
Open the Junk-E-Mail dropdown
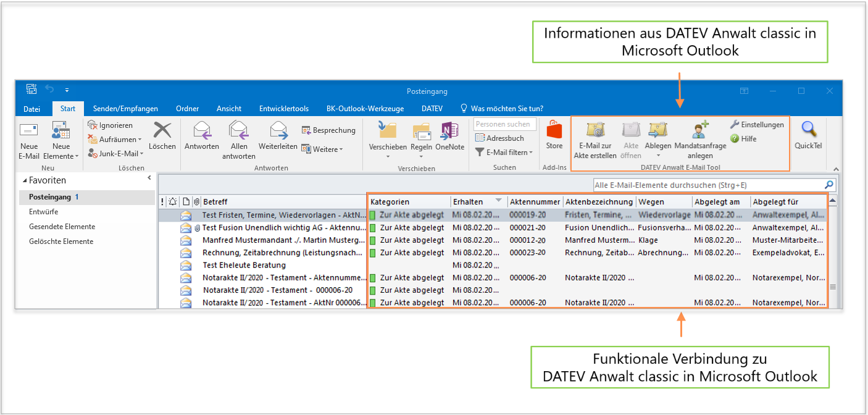pyautogui.click(x=115, y=153)
